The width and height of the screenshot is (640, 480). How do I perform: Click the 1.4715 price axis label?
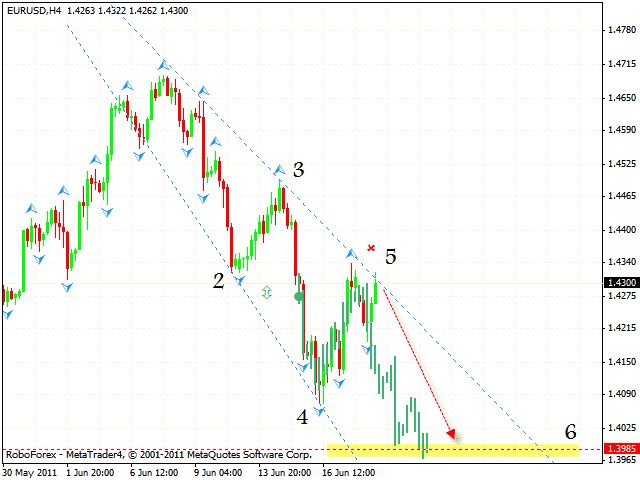click(x=622, y=64)
